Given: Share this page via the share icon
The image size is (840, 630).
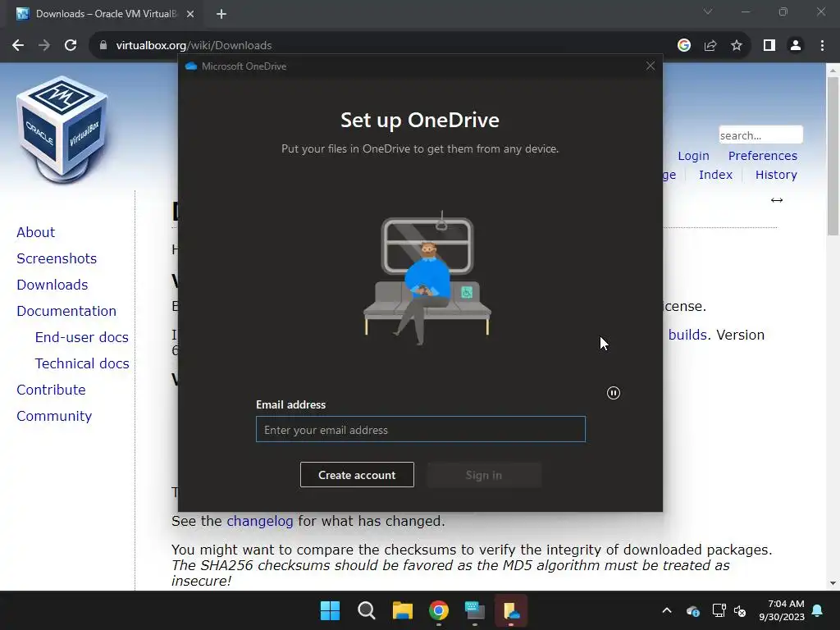Looking at the screenshot, I should (710, 46).
